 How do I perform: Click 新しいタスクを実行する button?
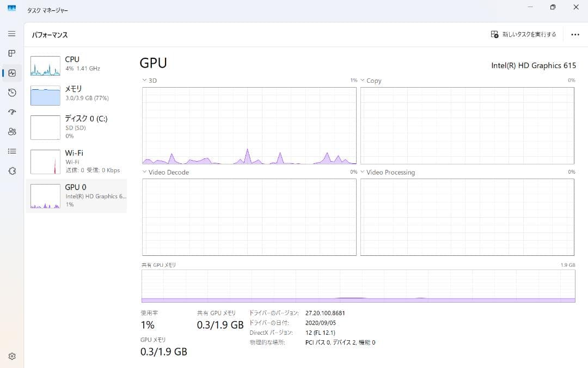coord(523,34)
